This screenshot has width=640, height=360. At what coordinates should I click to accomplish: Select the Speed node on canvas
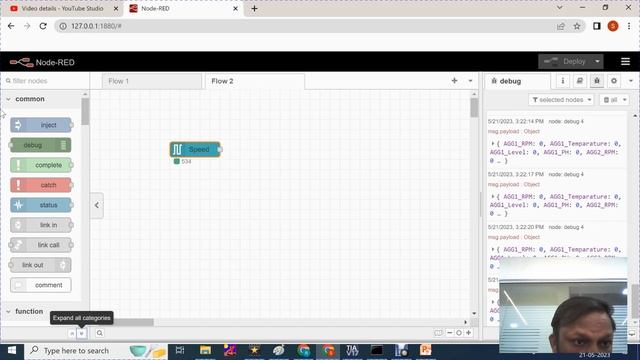pos(195,149)
